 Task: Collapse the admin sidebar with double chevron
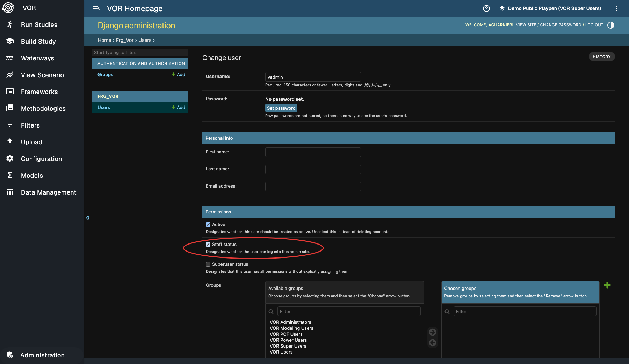click(x=88, y=218)
